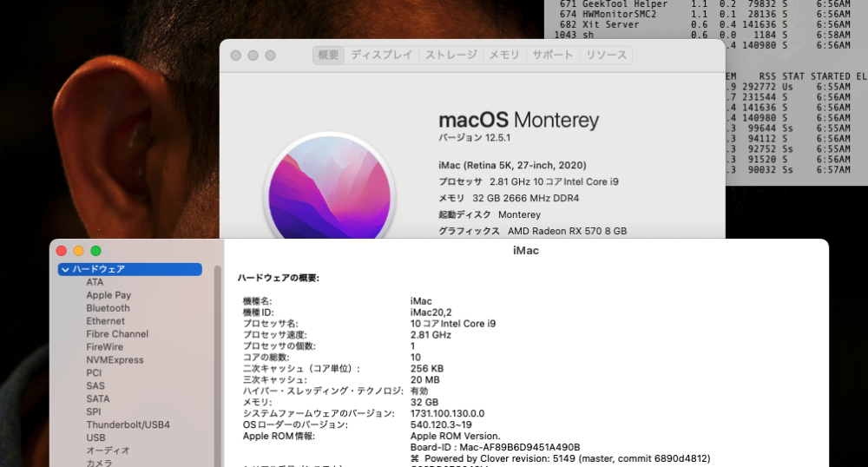Click the 起動ディスク Monterey line
The image size is (868, 467).
490,214
